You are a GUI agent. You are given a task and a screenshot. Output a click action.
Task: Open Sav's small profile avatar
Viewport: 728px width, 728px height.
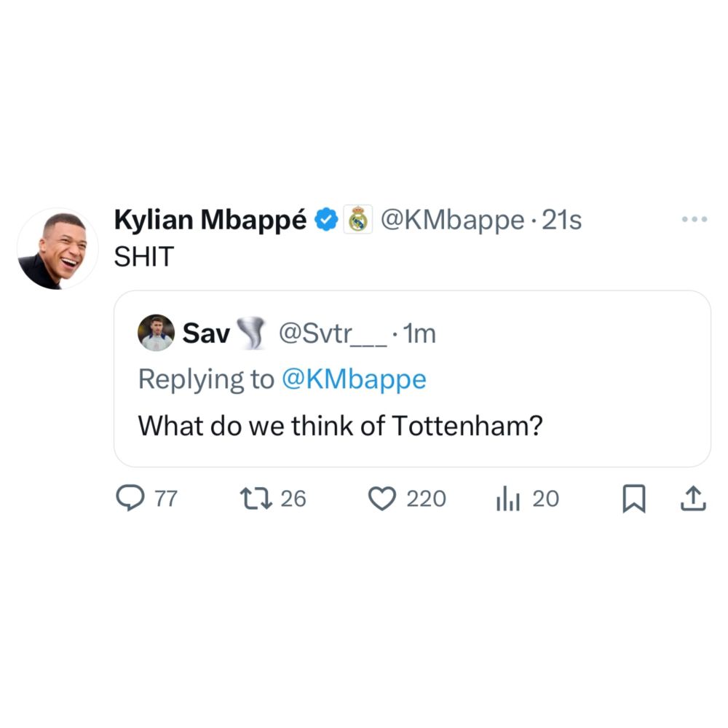(156, 333)
